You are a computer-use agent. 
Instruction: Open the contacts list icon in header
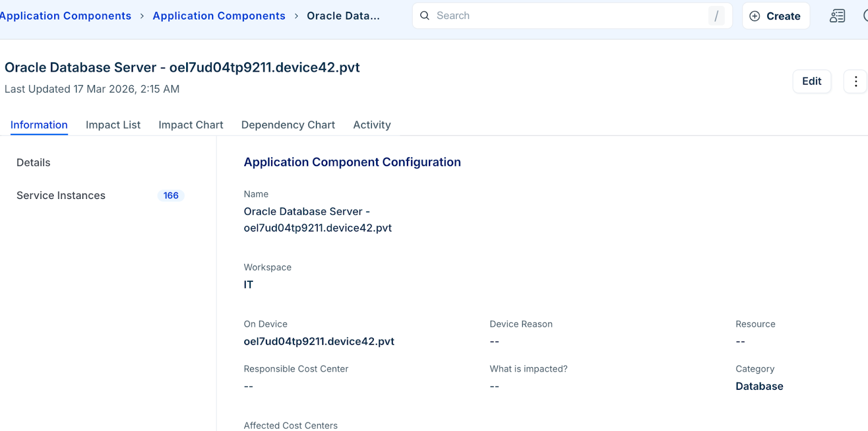tap(837, 16)
